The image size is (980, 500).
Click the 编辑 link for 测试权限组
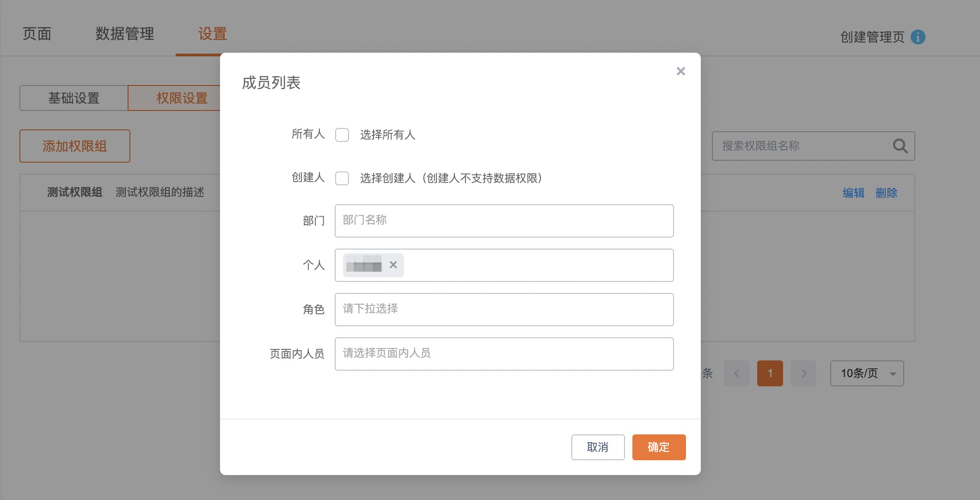click(x=853, y=193)
